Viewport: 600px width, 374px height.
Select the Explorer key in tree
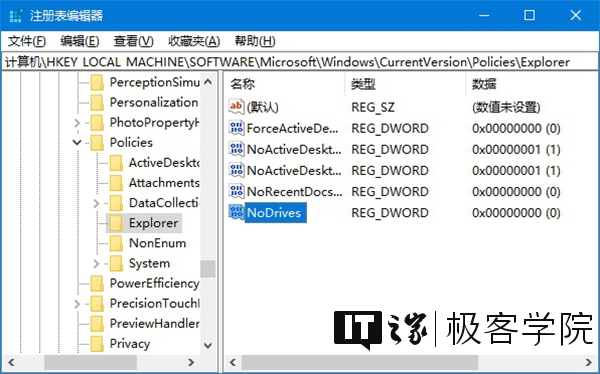pos(153,223)
